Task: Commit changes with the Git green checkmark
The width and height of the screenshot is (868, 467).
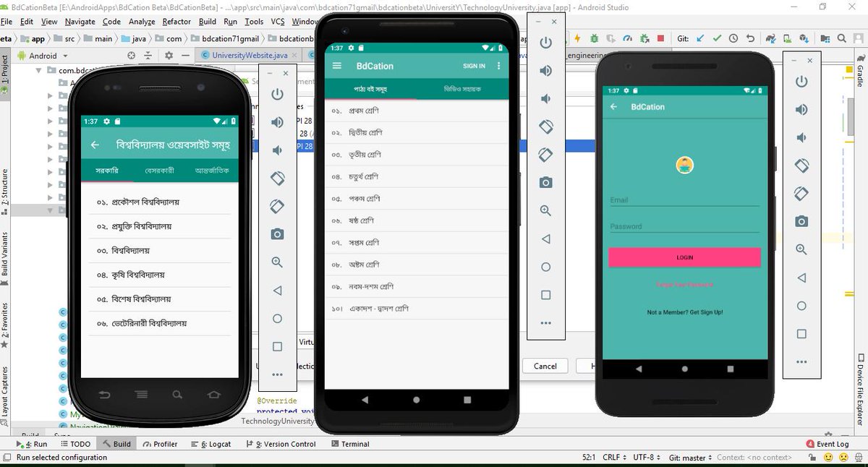Action: (x=717, y=38)
